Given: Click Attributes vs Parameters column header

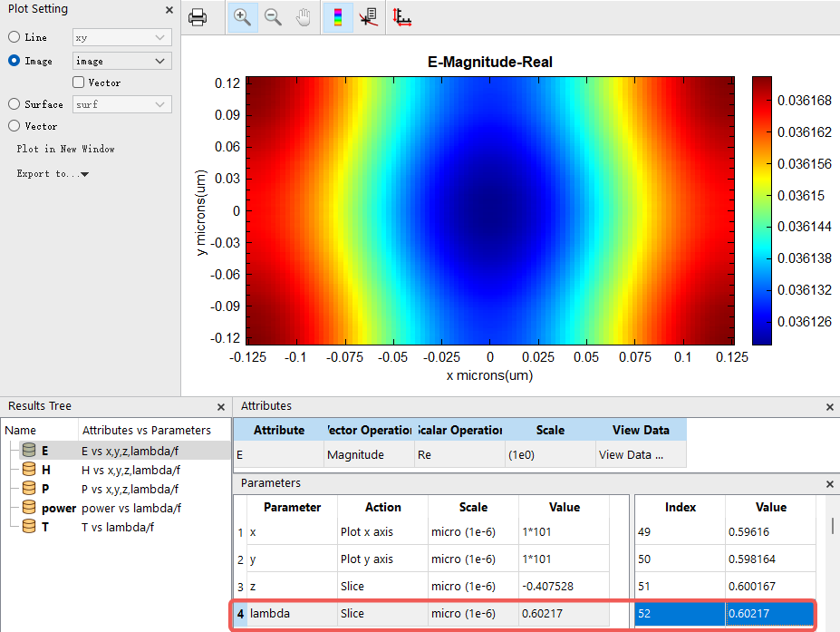Looking at the screenshot, I should click(x=147, y=430).
